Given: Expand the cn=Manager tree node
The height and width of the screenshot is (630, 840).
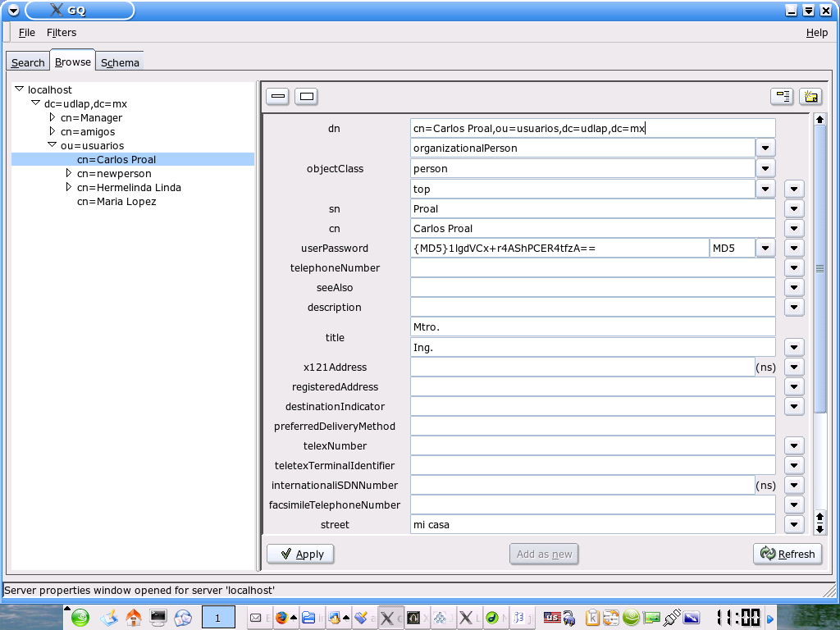Looking at the screenshot, I should tap(52, 118).
